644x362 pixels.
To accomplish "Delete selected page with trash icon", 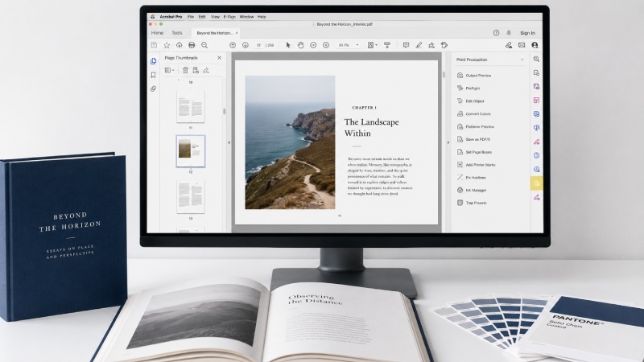I will click(185, 71).
